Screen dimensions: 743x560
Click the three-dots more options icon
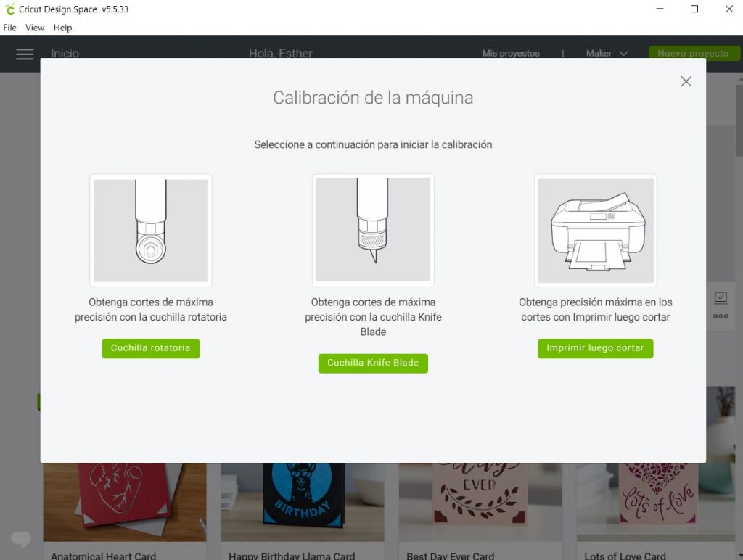point(721,316)
